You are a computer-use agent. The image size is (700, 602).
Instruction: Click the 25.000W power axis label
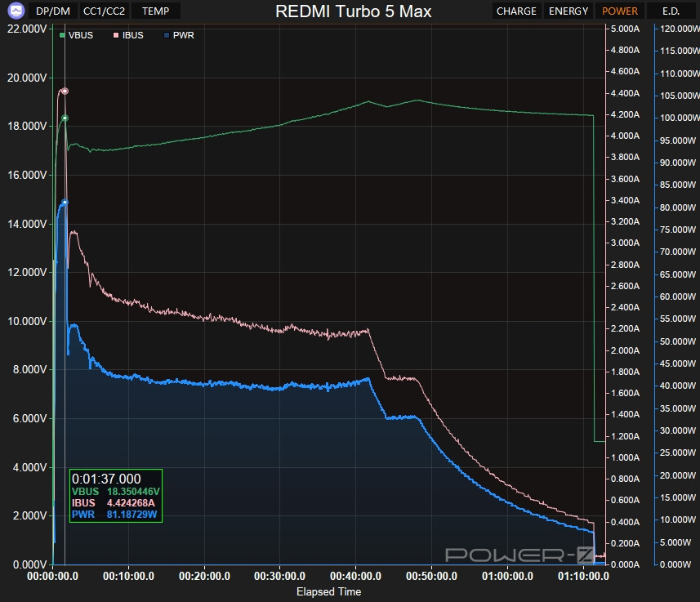pos(678,453)
